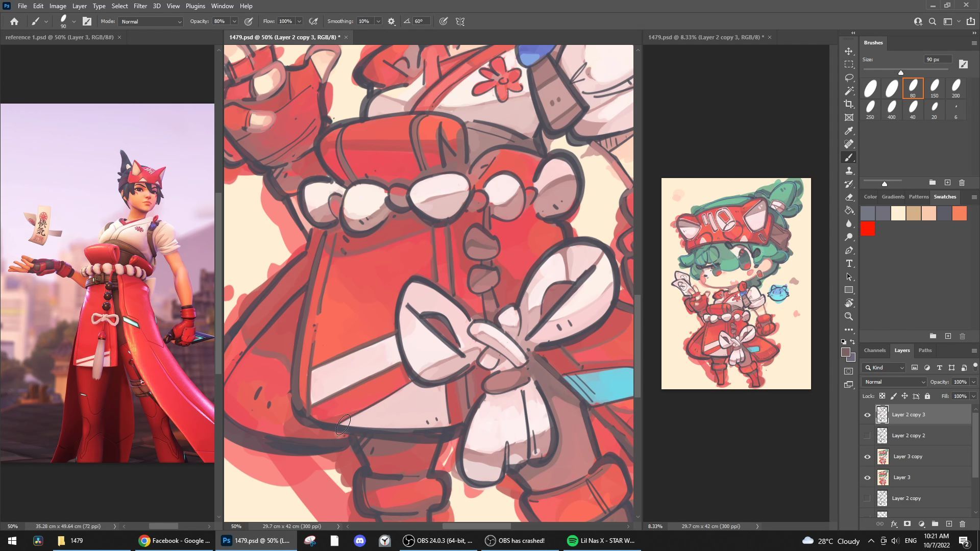
Task: Pick the orange swatch in Swatches
Action: [x=959, y=213]
